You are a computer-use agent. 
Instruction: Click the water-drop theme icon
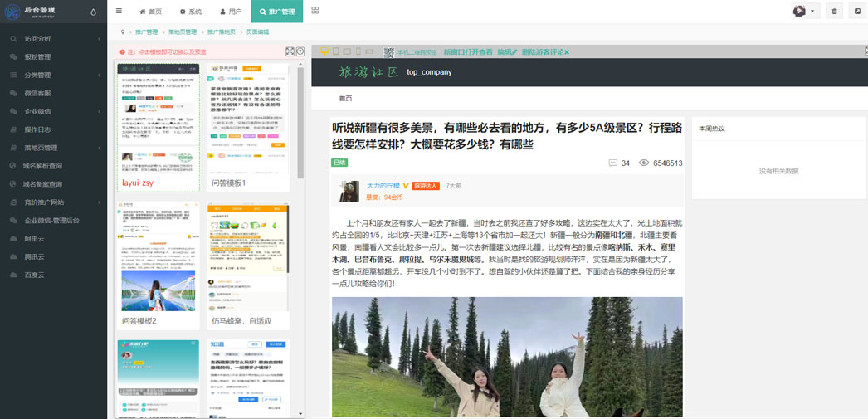[93, 12]
